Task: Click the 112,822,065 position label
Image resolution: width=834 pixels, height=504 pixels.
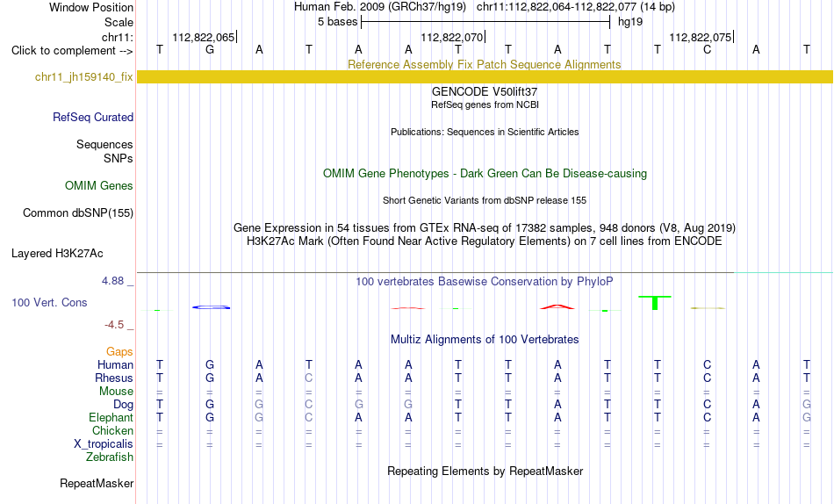Action: (x=203, y=37)
